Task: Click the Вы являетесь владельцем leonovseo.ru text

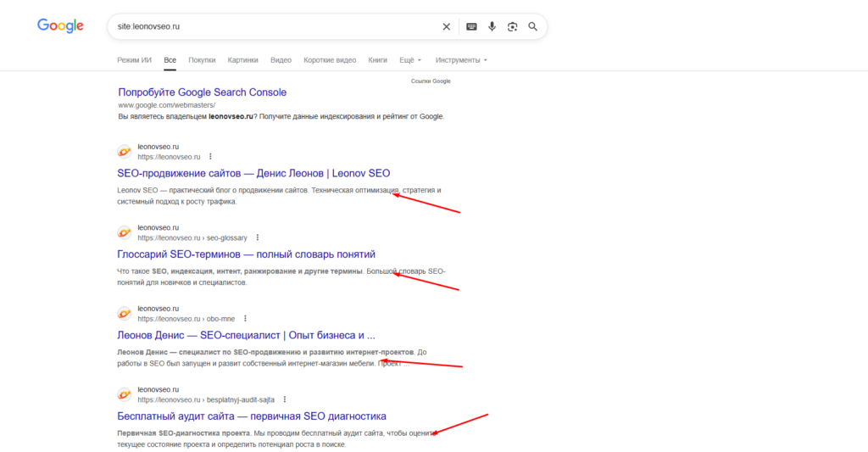Action: (281, 116)
